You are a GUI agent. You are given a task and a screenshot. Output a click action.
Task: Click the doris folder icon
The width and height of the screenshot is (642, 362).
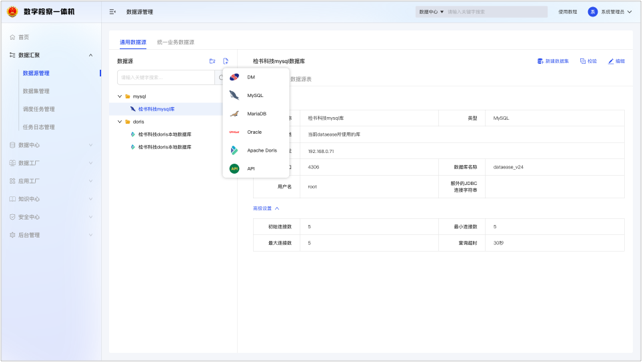(x=128, y=122)
